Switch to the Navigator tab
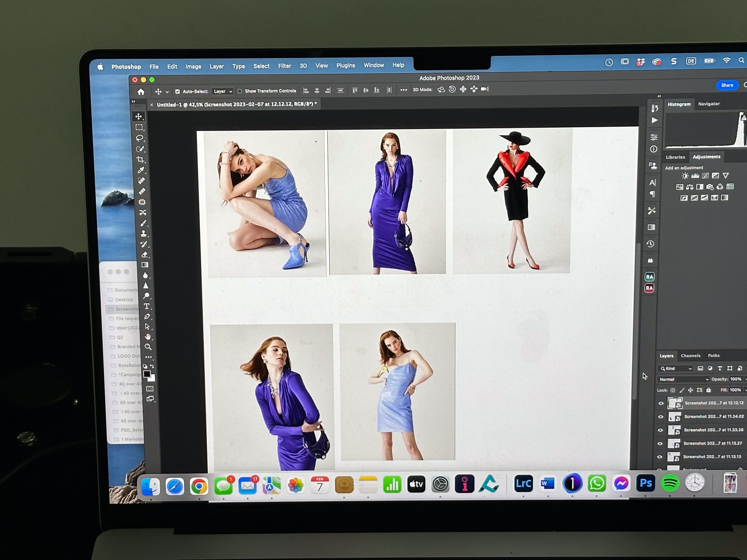This screenshot has height=560, width=747. [708, 104]
